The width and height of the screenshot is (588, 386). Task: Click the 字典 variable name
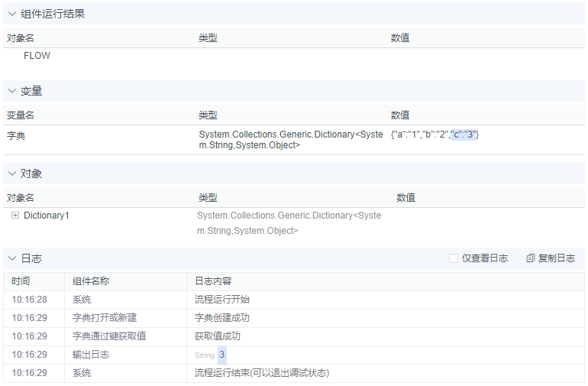pos(16,135)
